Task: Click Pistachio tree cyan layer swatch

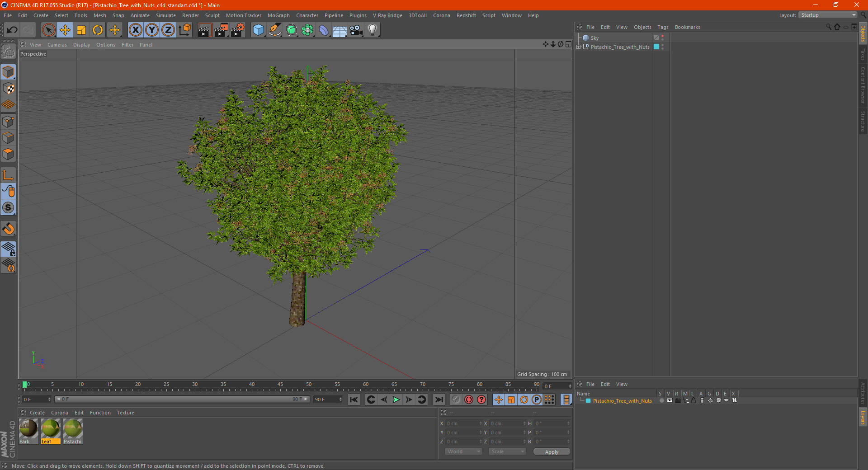Action: click(x=656, y=47)
